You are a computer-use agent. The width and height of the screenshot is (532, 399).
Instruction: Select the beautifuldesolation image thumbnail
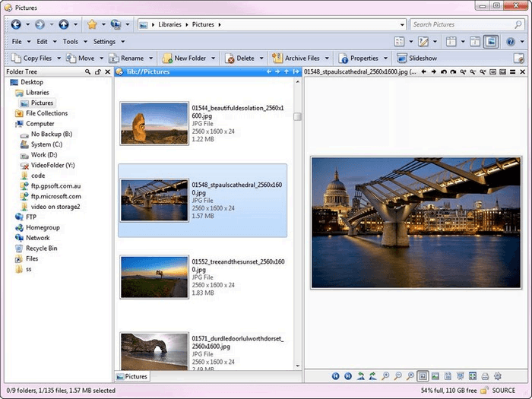(x=154, y=123)
